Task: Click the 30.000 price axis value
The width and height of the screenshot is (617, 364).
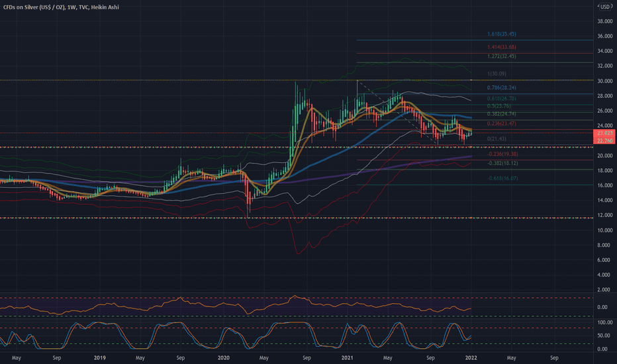Action: [x=605, y=81]
